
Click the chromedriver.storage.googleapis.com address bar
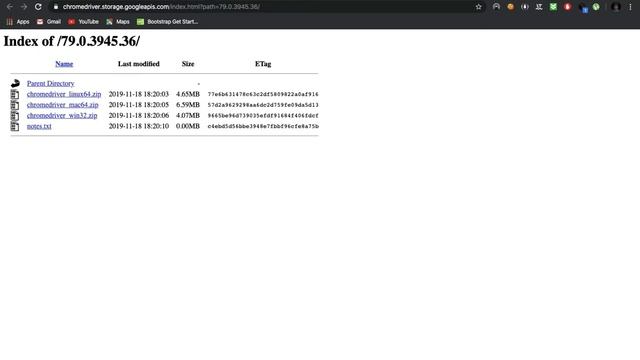click(261, 7)
